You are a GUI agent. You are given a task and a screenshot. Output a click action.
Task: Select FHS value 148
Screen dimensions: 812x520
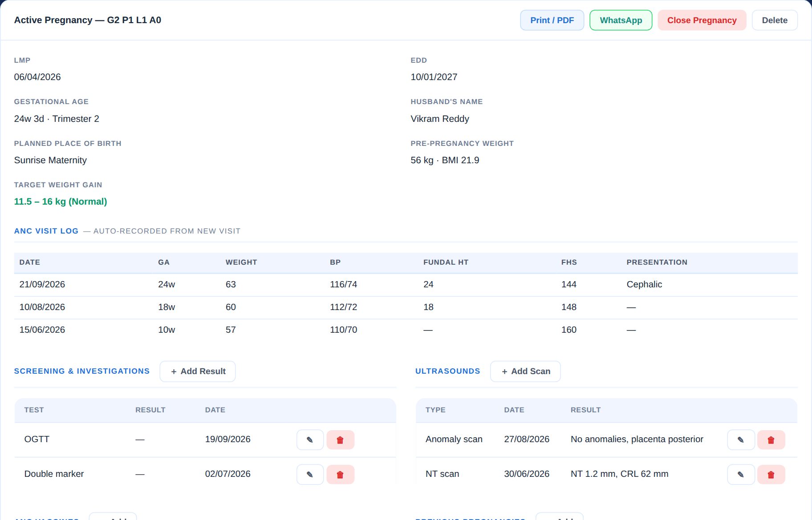point(569,307)
